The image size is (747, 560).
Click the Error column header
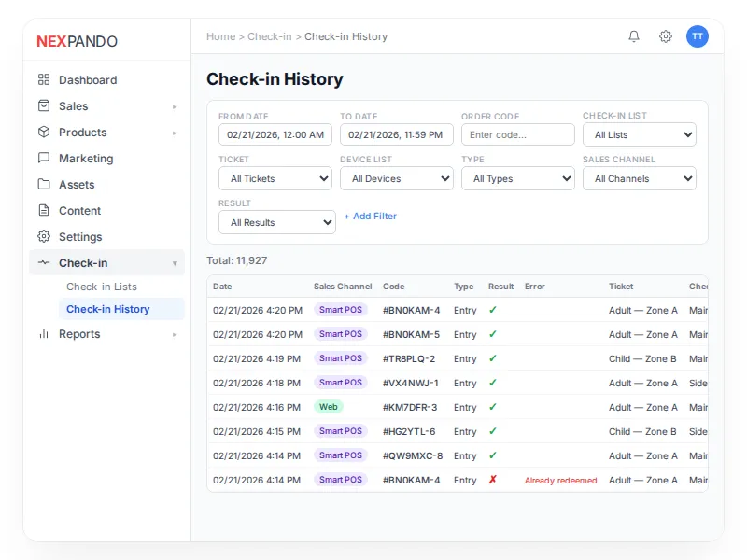coord(534,287)
